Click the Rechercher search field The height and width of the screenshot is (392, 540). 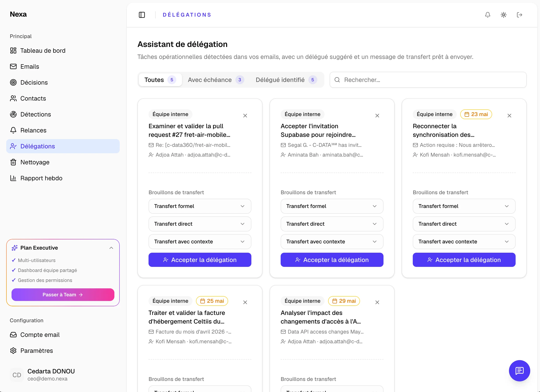coord(428,80)
